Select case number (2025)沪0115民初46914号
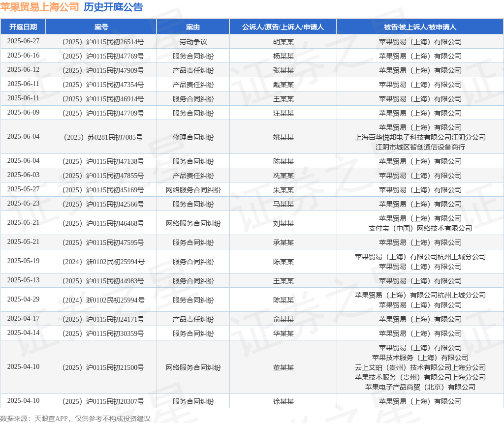504x423 pixels. point(103,99)
